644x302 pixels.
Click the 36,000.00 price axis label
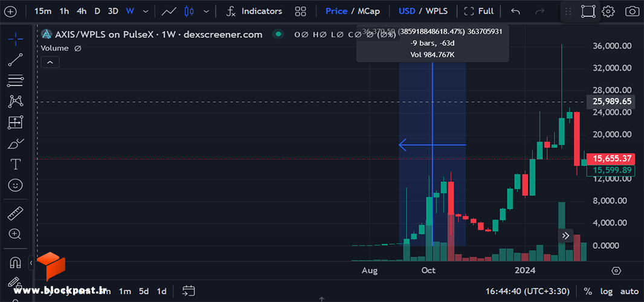click(612, 46)
